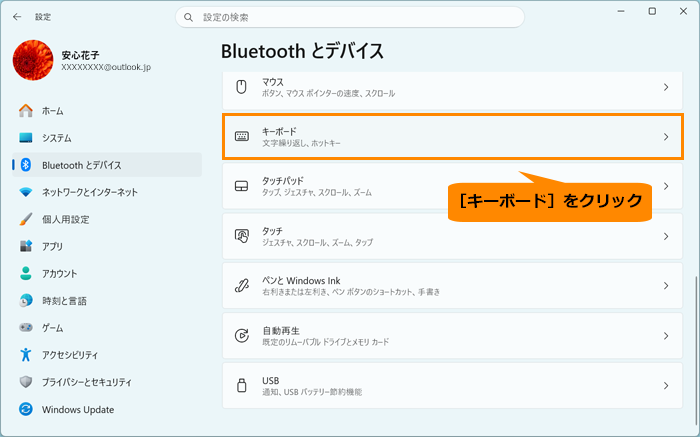Click the キーボード keyboard icon
Screen dimensions: 700x437
point(242,137)
